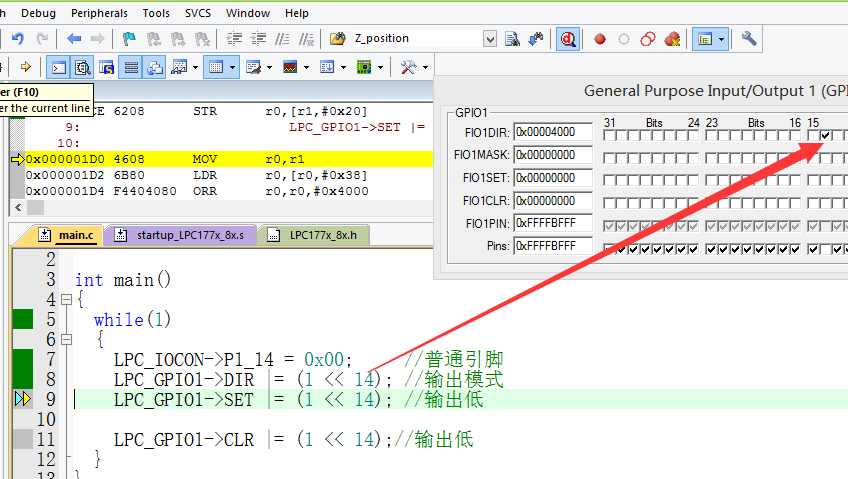This screenshot has height=479, width=848.
Task: Click the Z_position find text box
Action: pos(418,38)
